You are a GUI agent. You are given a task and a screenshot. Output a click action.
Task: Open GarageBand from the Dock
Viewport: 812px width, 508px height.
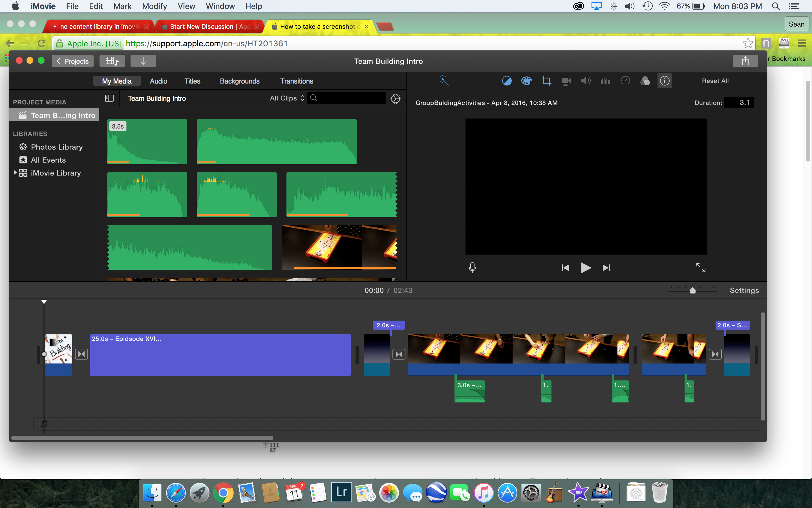point(555,493)
